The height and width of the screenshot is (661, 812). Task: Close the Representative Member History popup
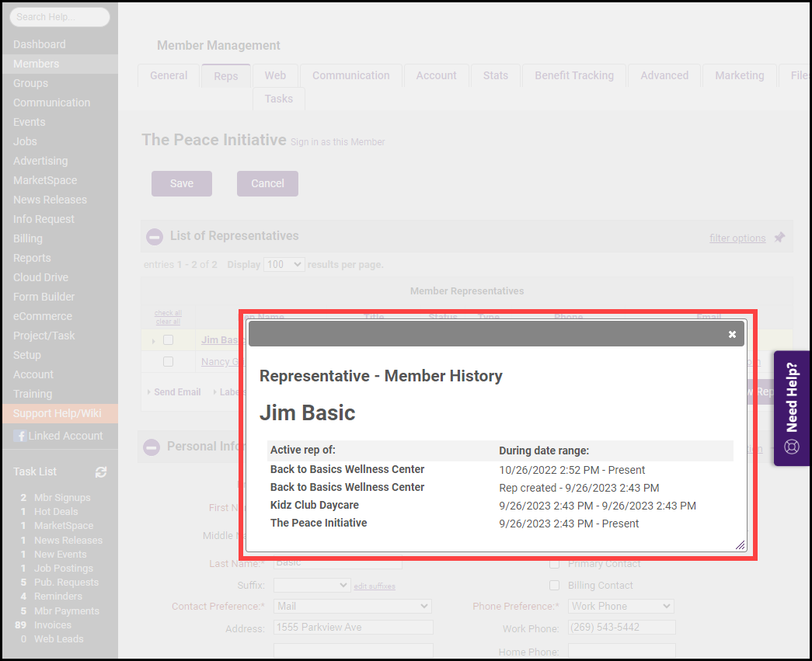click(731, 334)
